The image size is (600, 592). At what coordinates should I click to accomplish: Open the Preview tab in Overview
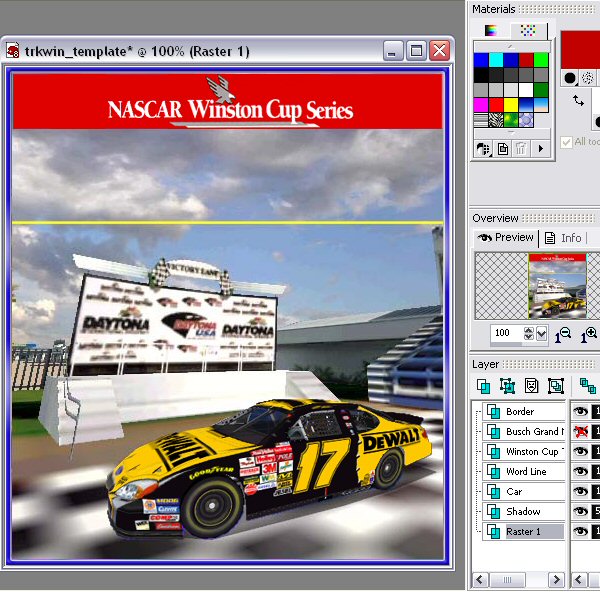(505, 238)
